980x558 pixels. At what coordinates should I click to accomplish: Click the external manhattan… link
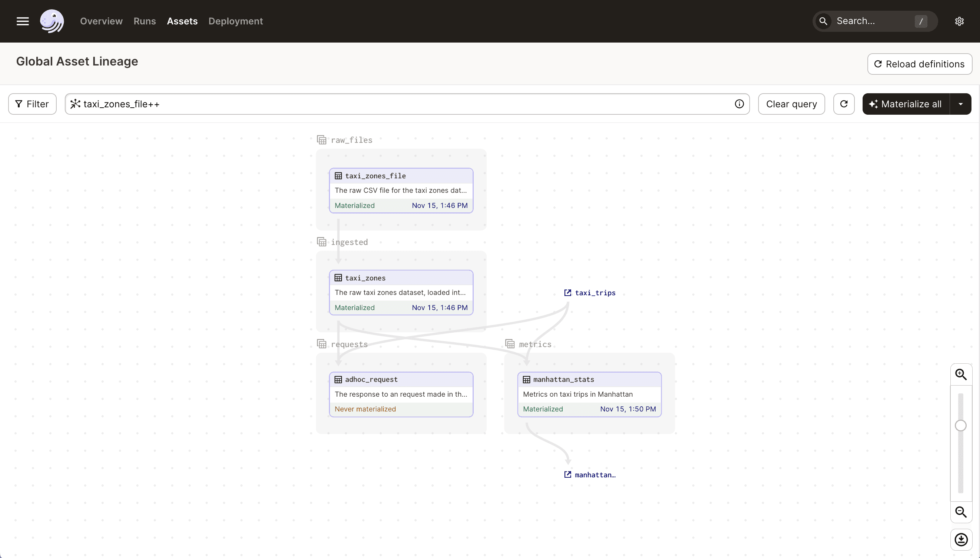pos(590,475)
